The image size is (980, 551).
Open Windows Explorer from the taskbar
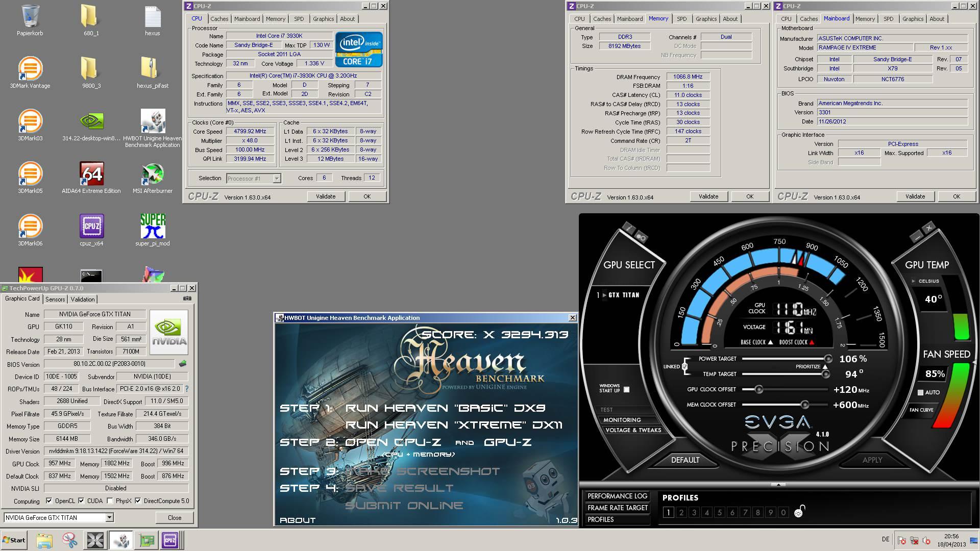(x=44, y=540)
